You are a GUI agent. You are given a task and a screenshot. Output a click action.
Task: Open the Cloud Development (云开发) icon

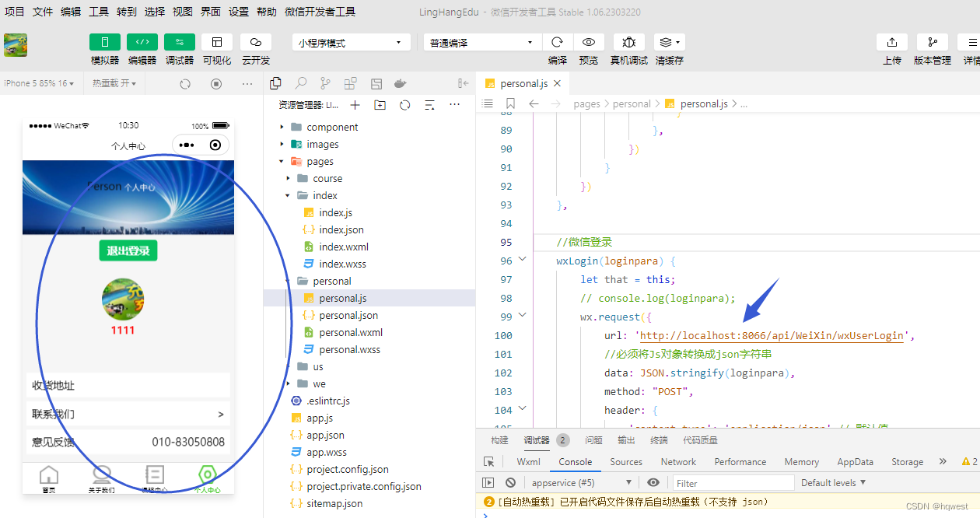[x=256, y=42]
